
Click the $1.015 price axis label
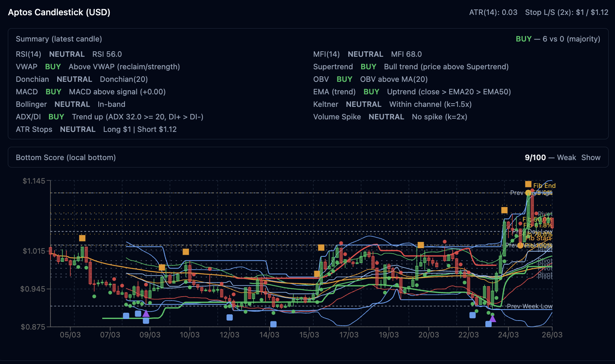tap(34, 251)
